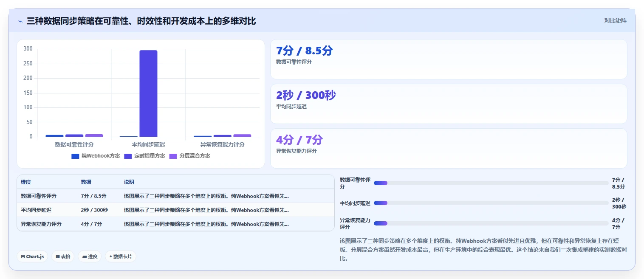Click the summary paragraph starting 该图展示了三种同步策略
This screenshot has width=644, height=279.
click(483, 249)
